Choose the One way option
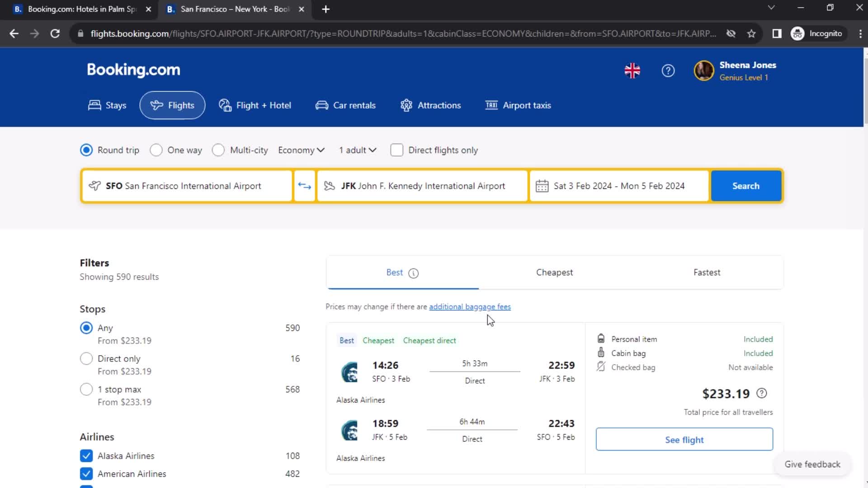868x488 pixels. click(x=156, y=150)
